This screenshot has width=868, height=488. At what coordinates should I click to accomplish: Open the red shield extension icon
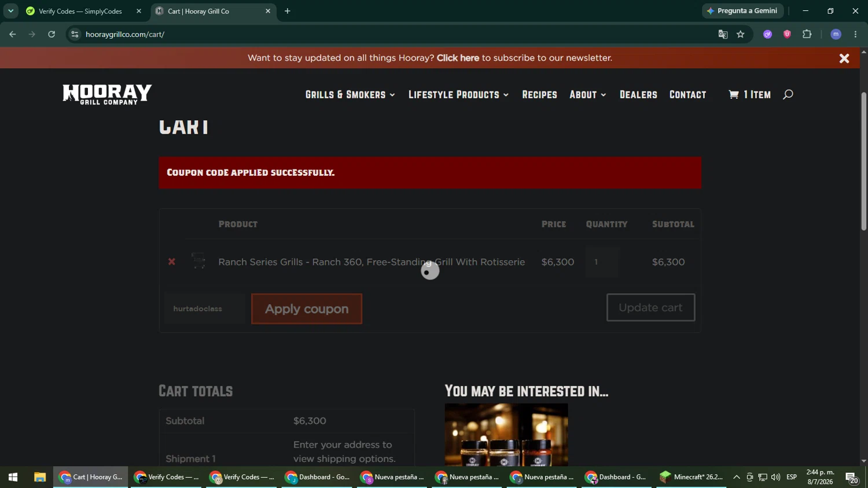(787, 35)
